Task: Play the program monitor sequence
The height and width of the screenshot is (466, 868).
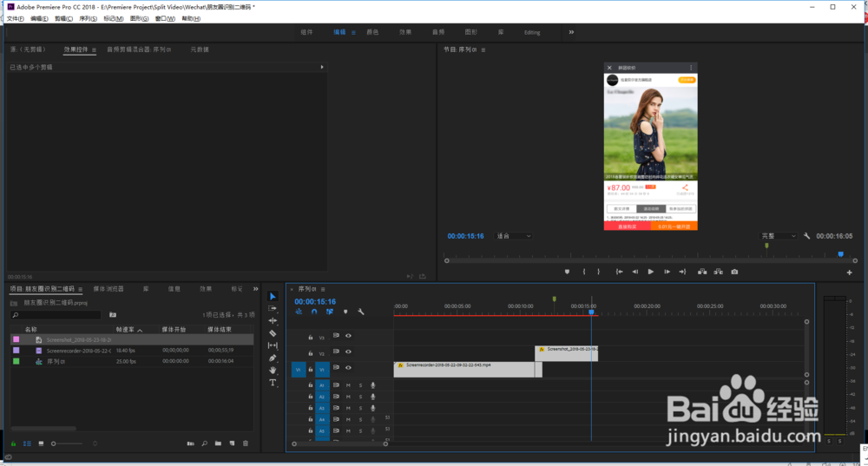Action: pos(650,272)
